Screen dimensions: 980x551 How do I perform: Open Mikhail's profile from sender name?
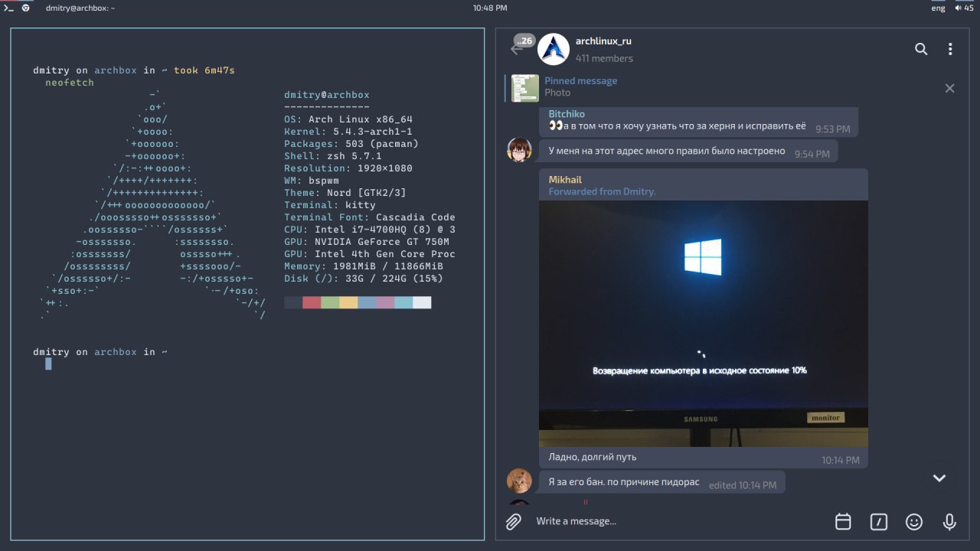pos(565,180)
